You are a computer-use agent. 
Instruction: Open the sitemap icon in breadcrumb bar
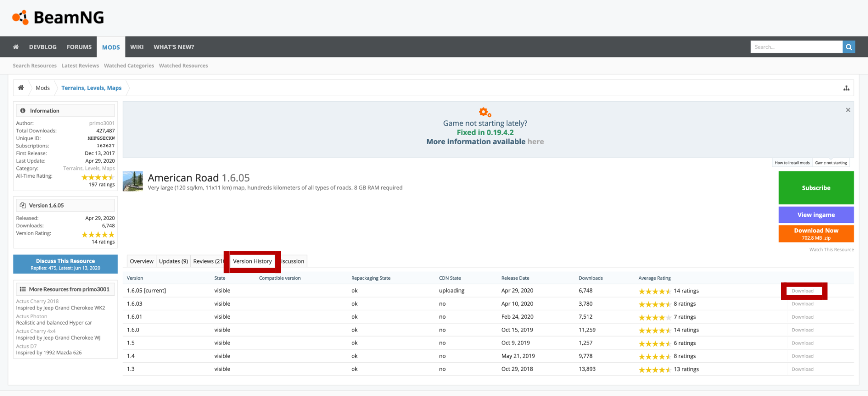click(x=846, y=88)
